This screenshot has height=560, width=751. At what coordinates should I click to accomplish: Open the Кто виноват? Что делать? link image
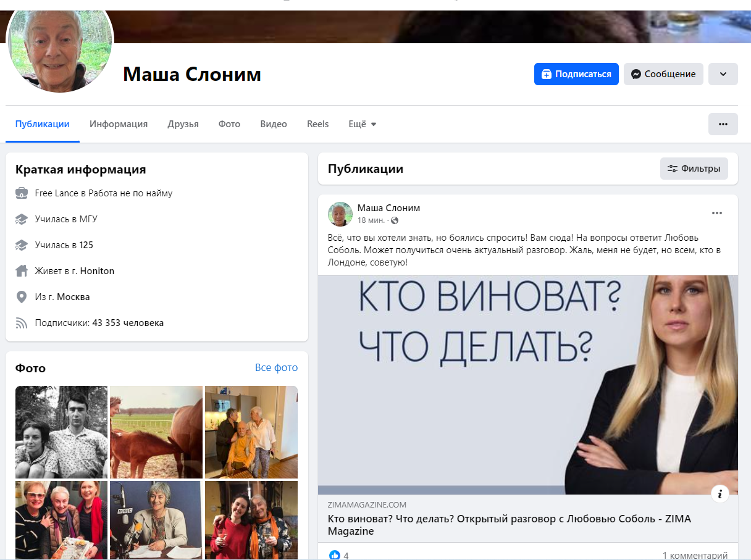point(528,385)
